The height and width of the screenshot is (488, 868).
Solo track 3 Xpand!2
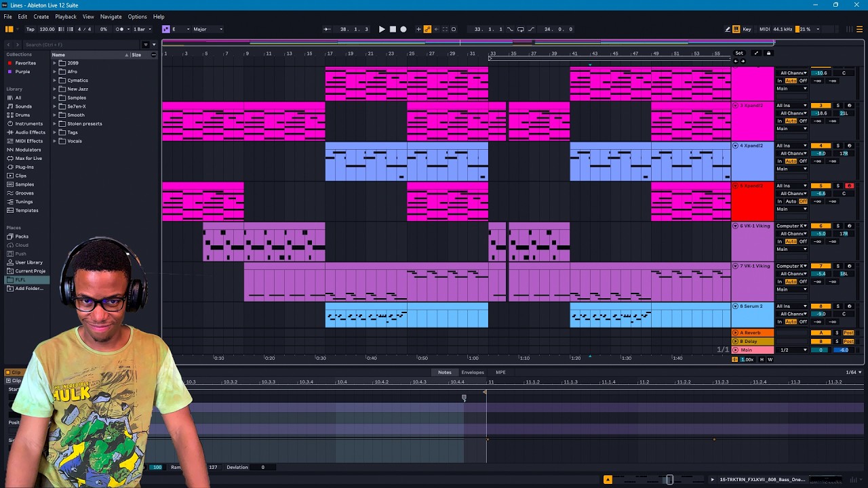837,106
